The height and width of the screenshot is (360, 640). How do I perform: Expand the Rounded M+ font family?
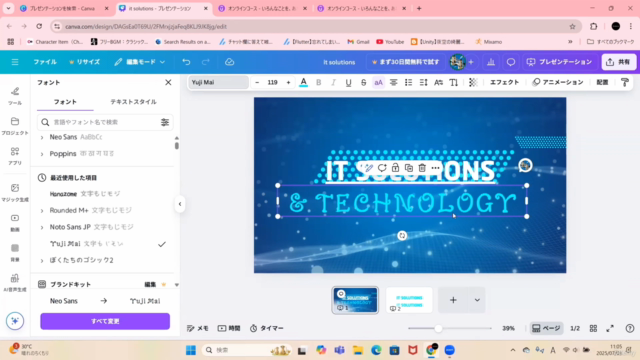(42, 211)
